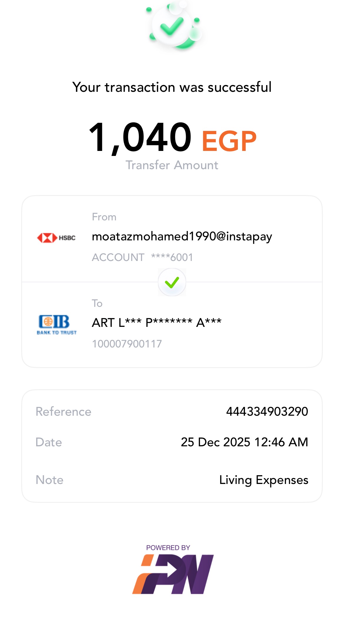Tap the date 25 Dec 2025 12:46 AM
The width and height of the screenshot is (344, 644).
pos(244,442)
